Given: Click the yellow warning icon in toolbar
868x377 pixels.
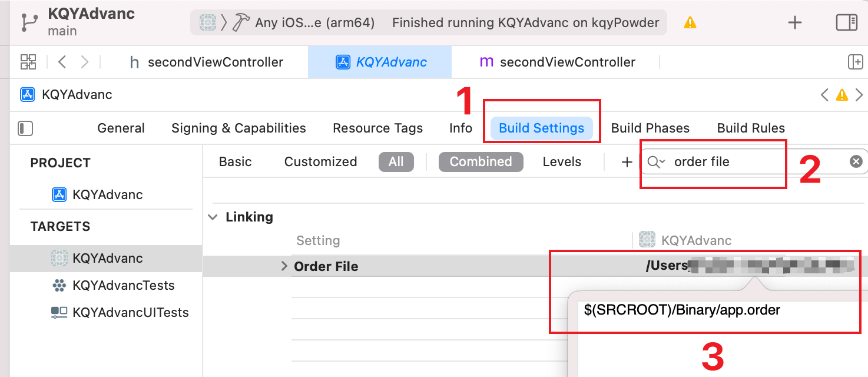Looking at the screenshot, I should tap(690, 23).
